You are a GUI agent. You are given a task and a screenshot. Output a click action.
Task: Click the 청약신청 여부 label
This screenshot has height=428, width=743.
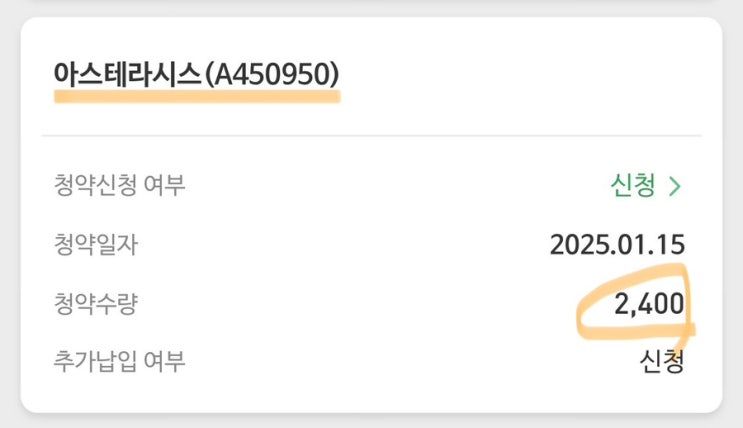[120, 186]
